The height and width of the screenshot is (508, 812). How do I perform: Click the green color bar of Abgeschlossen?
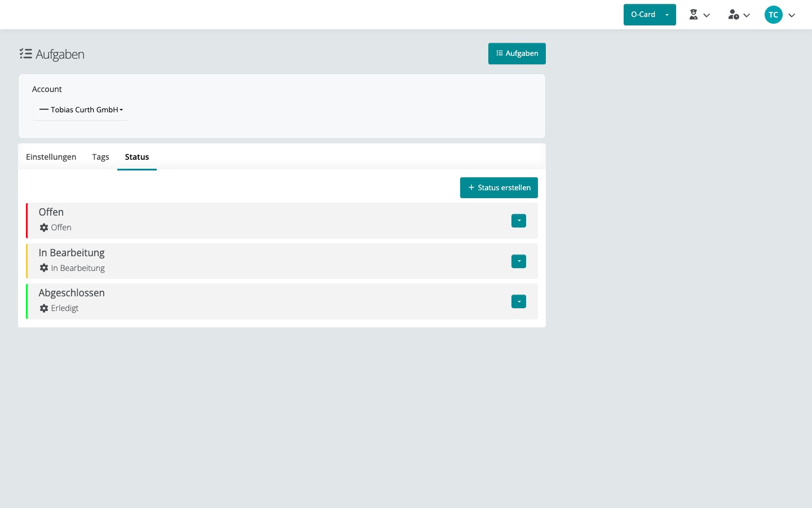27,301
